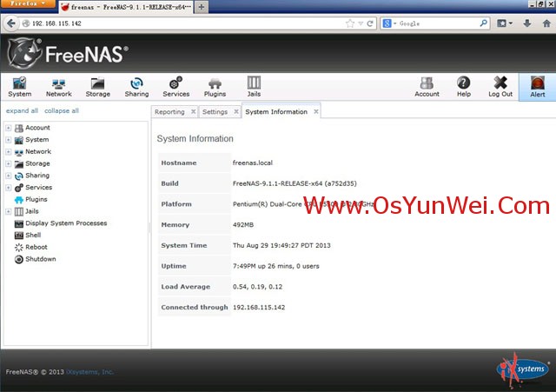Open the search engine dropdown
The width and height of the screenshot is (556, 392).
(x=389, y=23)
